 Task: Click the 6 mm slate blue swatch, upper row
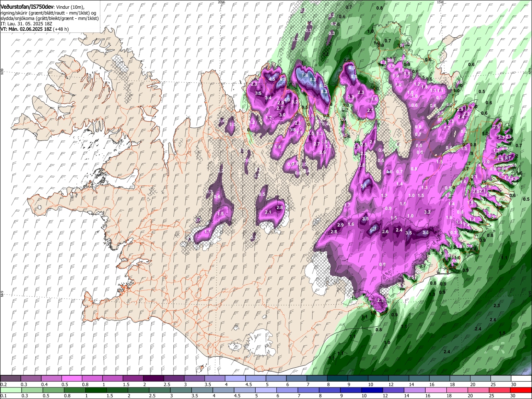click(297, 379)
